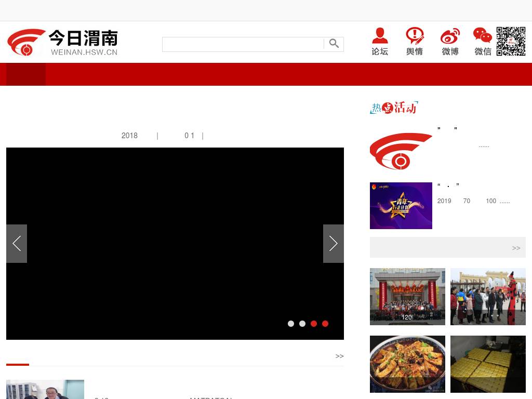Click >> more link below the carousel
Viewport: 532px width, 399px height.
pyautogui.click(x=339, y=356)
